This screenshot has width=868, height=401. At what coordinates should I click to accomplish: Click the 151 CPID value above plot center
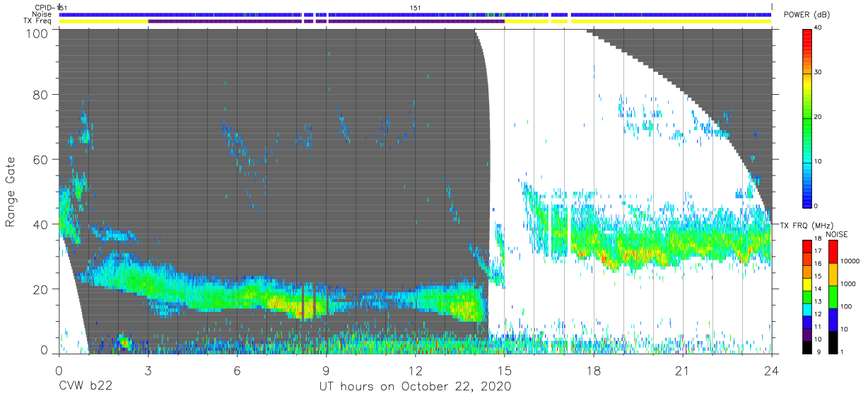pyautogui.click(x=416, y=8)
